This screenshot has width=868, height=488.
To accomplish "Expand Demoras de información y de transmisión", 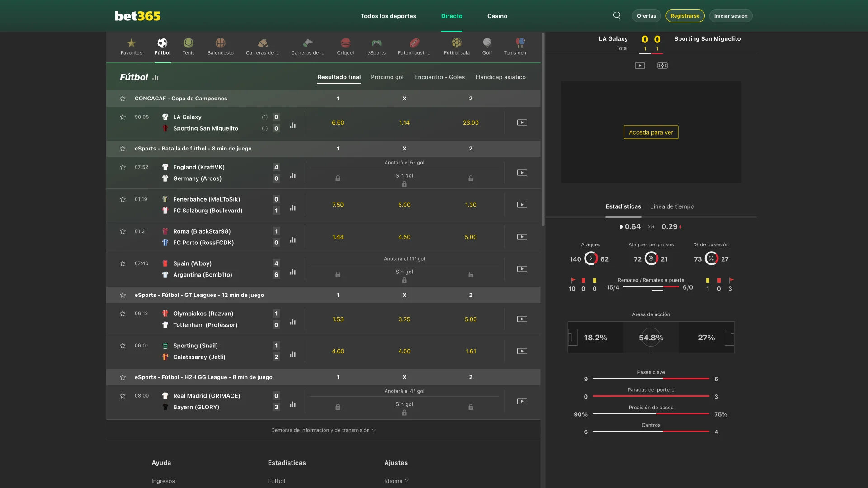I will coord(323,430).
